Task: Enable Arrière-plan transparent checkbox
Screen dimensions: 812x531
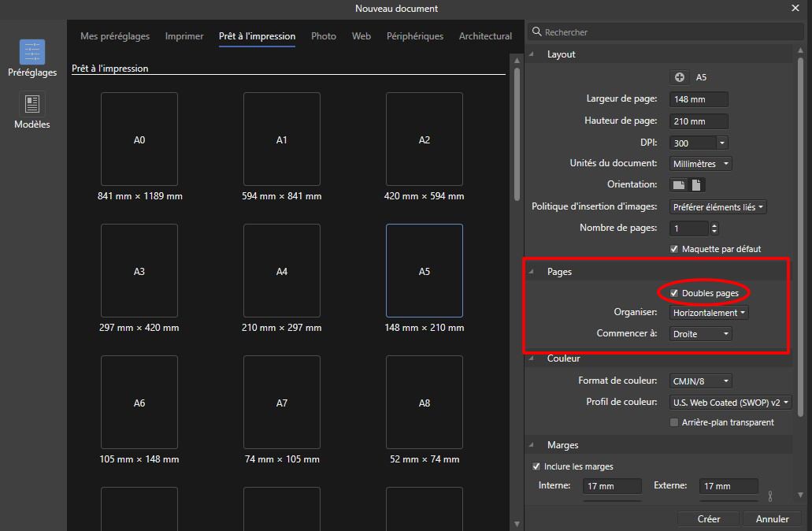Action: pyautogui.click(x=673, y=422)
